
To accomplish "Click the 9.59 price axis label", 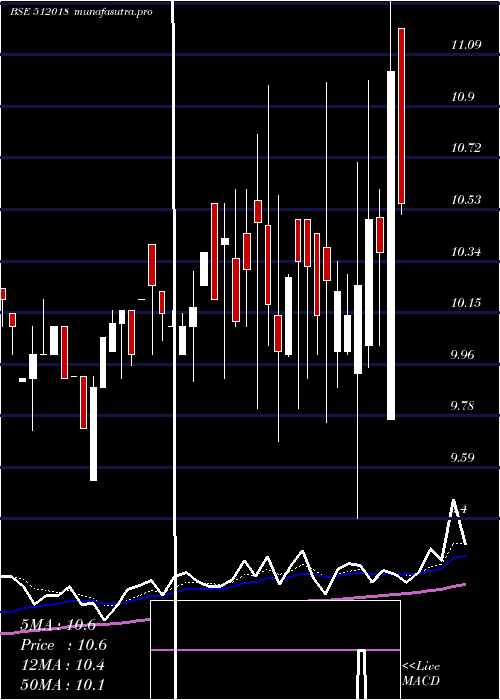I will pos(462,458).
